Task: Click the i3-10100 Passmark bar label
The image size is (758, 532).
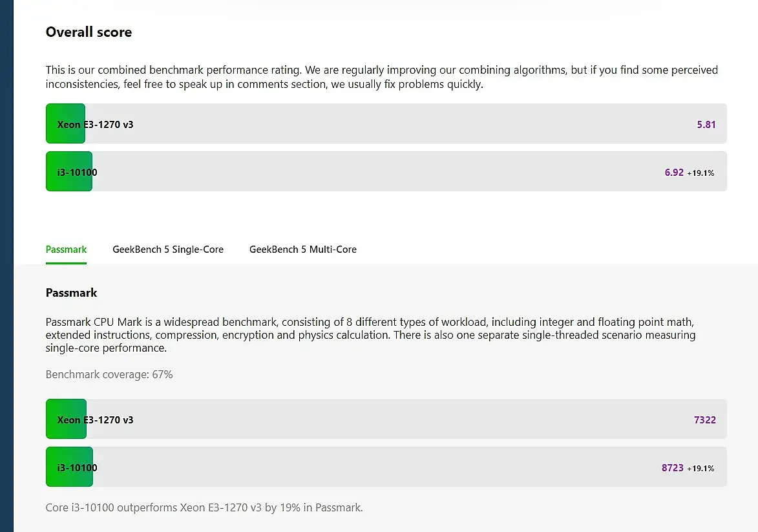Action: (77, 467)
